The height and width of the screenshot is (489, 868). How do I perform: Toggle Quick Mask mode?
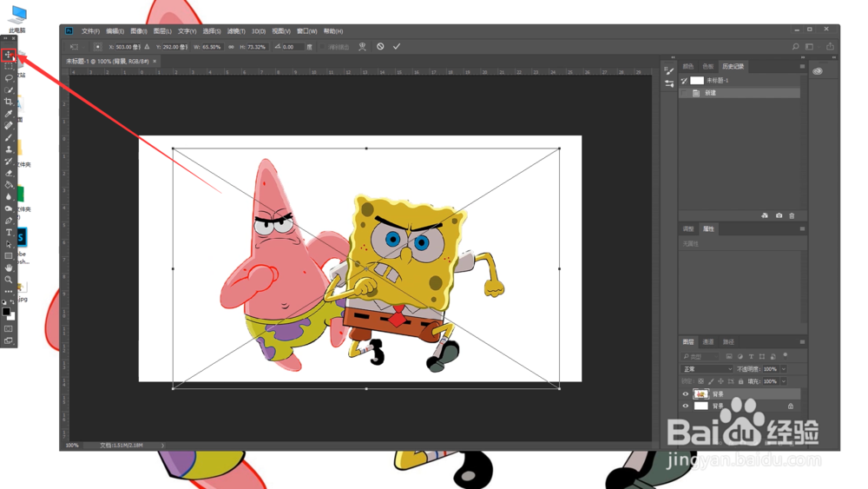pos(9,329)
